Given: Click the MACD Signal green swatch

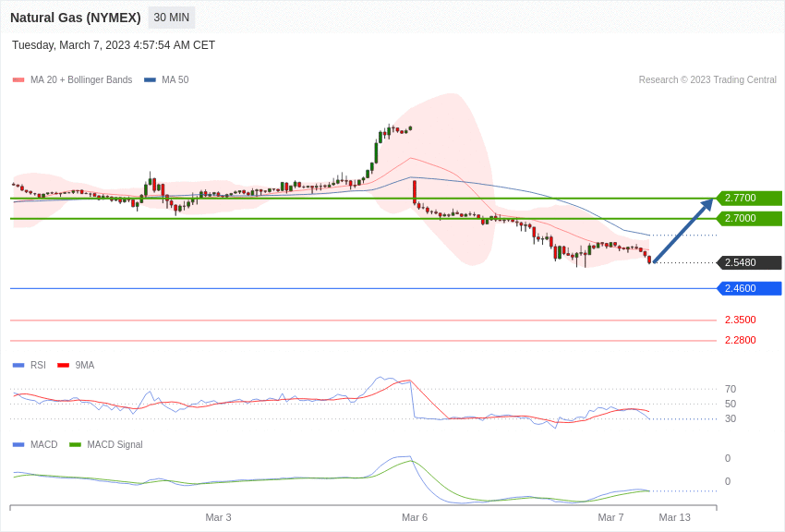Looking at the screenshot, I should pos(75,445).
